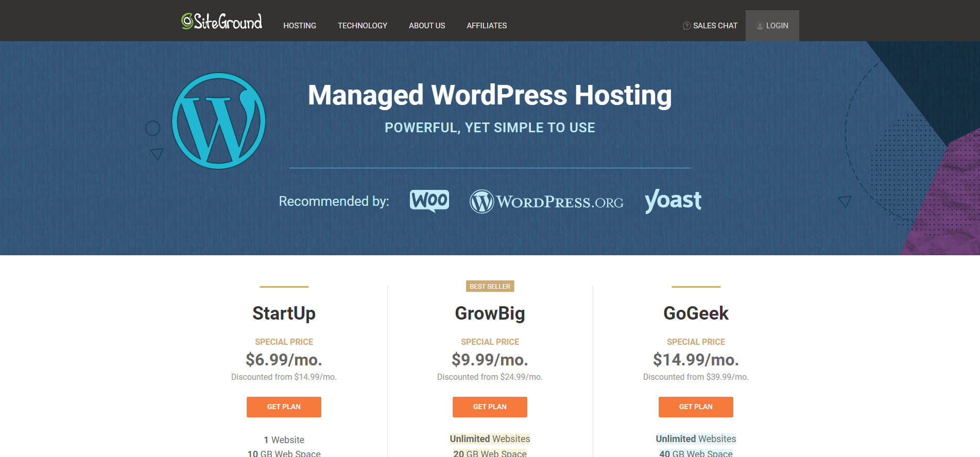Click the Yoast logo
980x457 pixels.
coord(673,200)
